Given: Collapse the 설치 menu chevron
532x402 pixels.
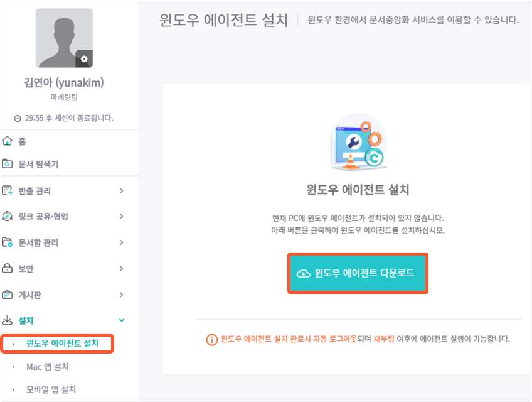Looking at the screenshot, I should click(x=122, y=320).
